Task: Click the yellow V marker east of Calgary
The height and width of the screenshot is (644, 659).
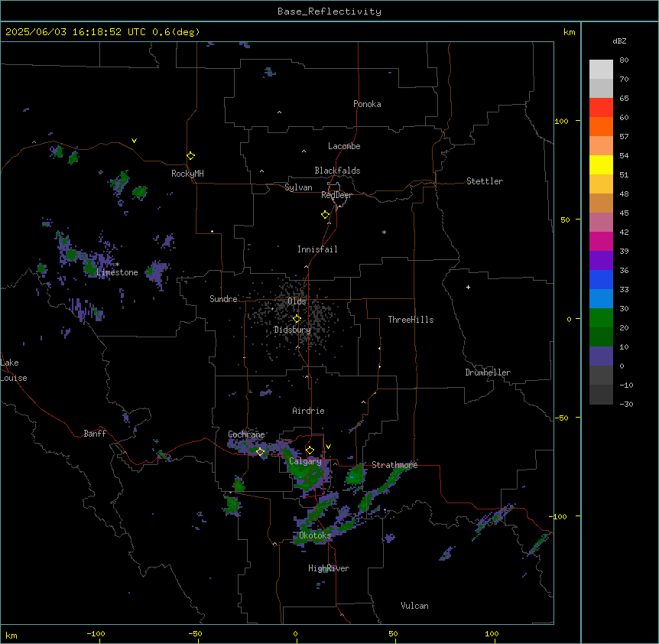Action: click(328, 447)
